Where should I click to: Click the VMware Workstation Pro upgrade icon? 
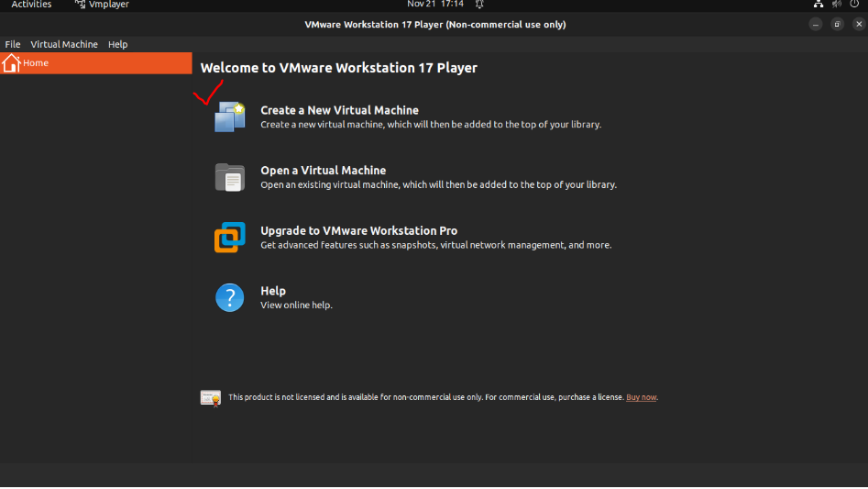tap(230, 237)
